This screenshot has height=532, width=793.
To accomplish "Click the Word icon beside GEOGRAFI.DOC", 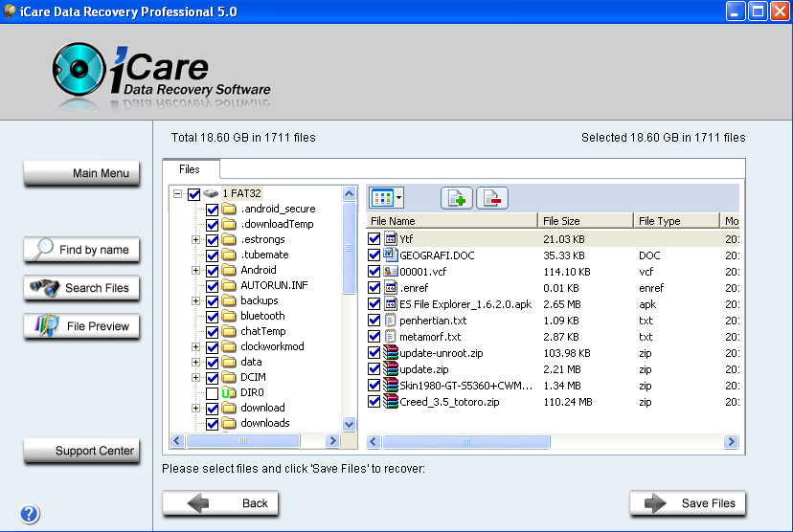I will click(x=390, y=255).
